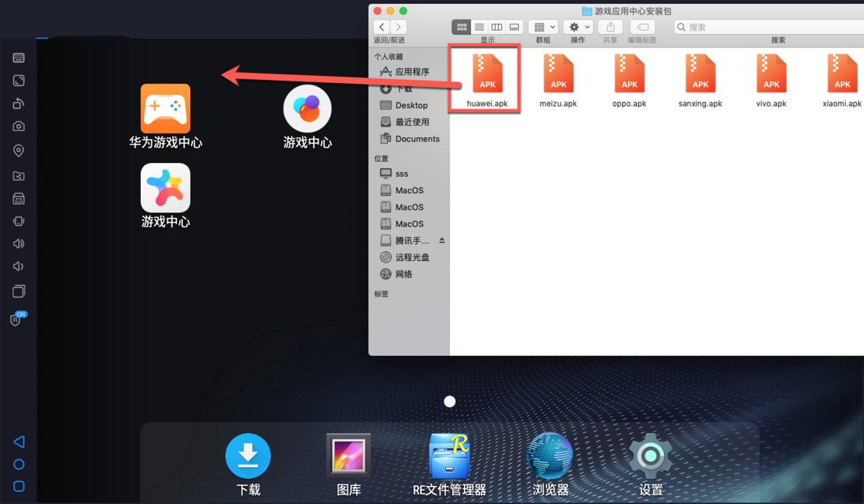Switch Finder to list view
864x504 pixels.
click(x=479, y=27)
